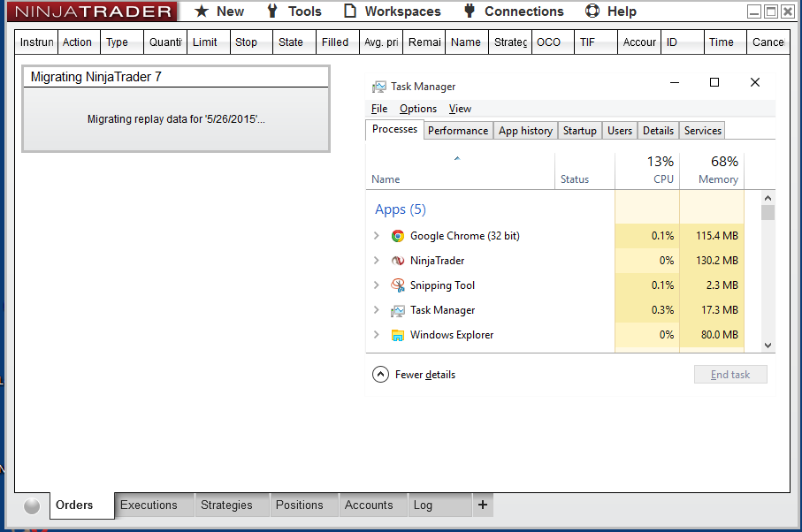This screenshot has height=532, width=802.
Task: Open the View menu in Task Manager
Action: click(x=460, y=109)
